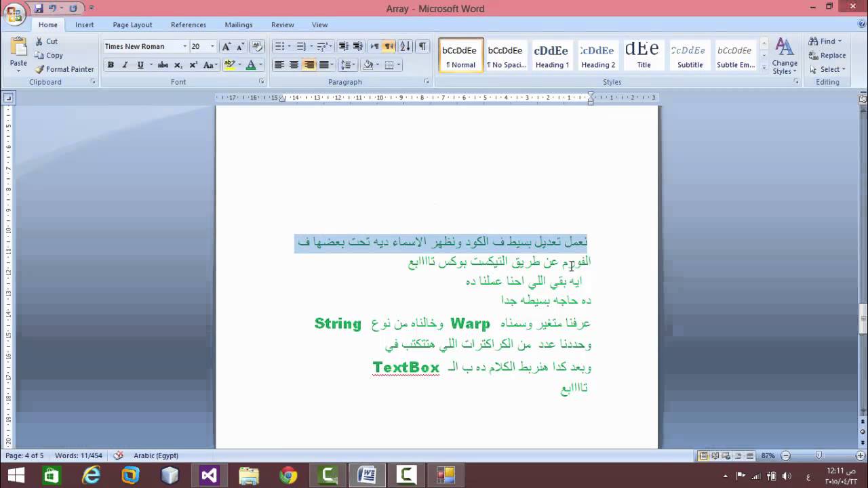
Task: Toggle right-to-left text direction
Action: pyautogui.click(x=389, y=47)
